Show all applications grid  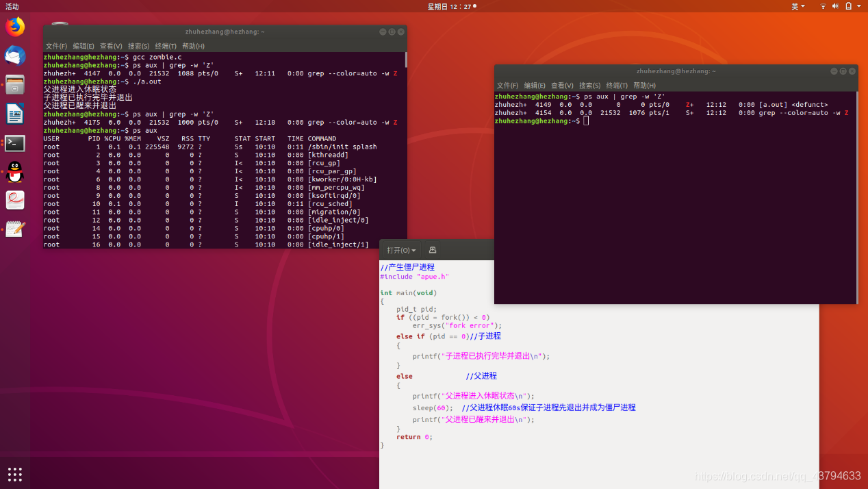15,474
